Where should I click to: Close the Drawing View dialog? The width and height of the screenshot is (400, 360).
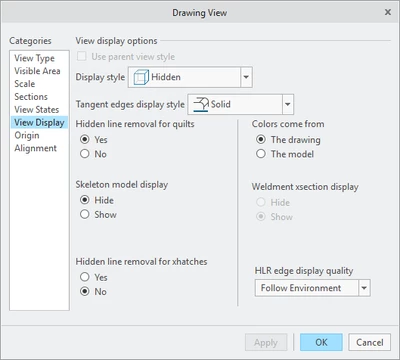pyautogui.click(x=388, y=12)
